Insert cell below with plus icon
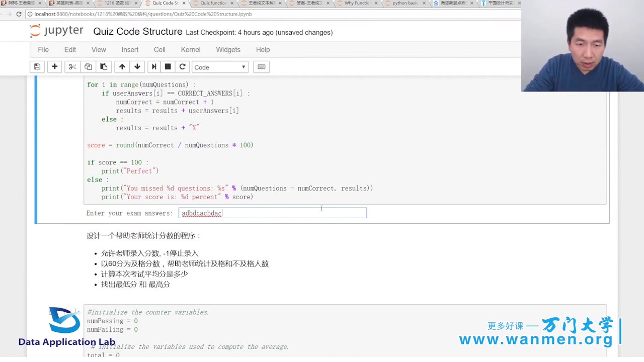The image size is (644, 362). coord(55,67)
